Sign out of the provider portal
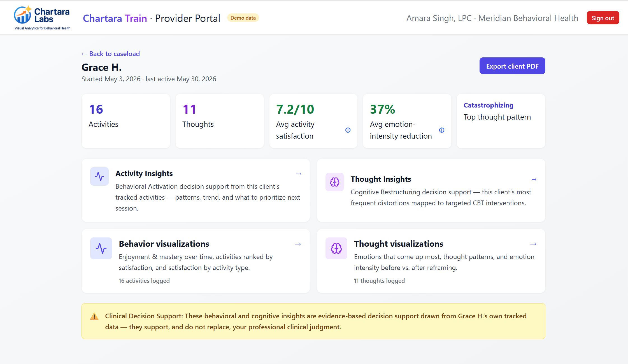The width and height of the screenshot is (628, 364). (x=603, y=18)
